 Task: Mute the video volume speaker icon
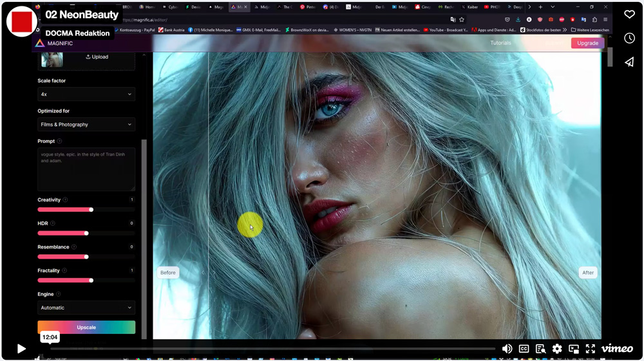(507, 348)
